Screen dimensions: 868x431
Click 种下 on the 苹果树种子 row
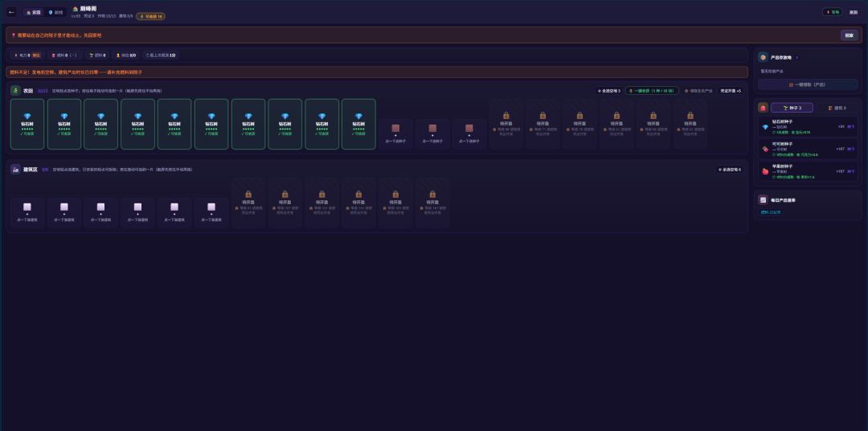coord(851,171)
